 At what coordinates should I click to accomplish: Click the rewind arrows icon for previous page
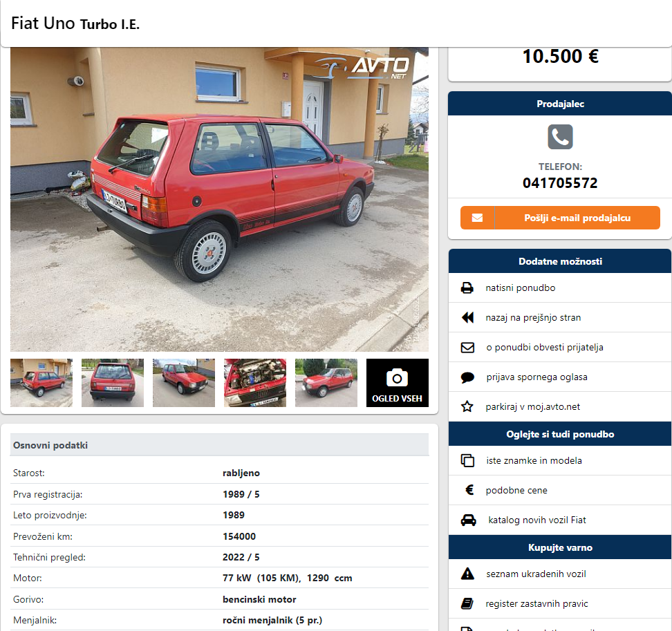tap(467, 317)
